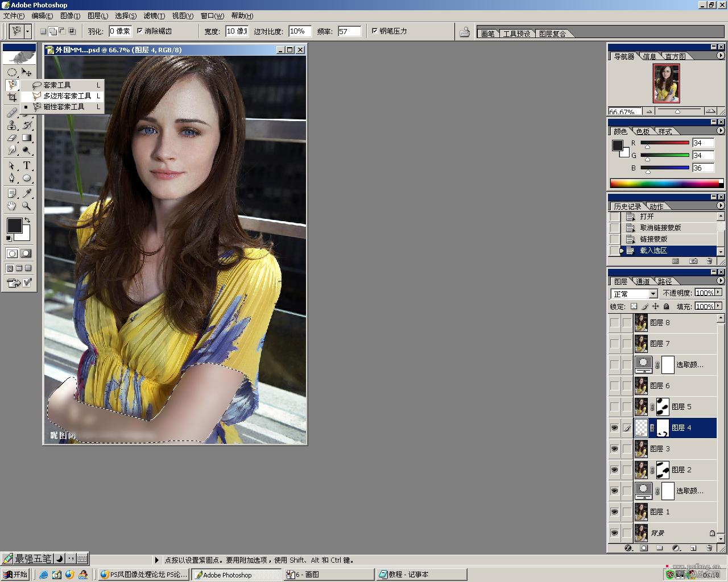This screenshot has height=582, width=728.
Task: Hide the 背景 layer via eye icon
Action: (x=615, y=533)
